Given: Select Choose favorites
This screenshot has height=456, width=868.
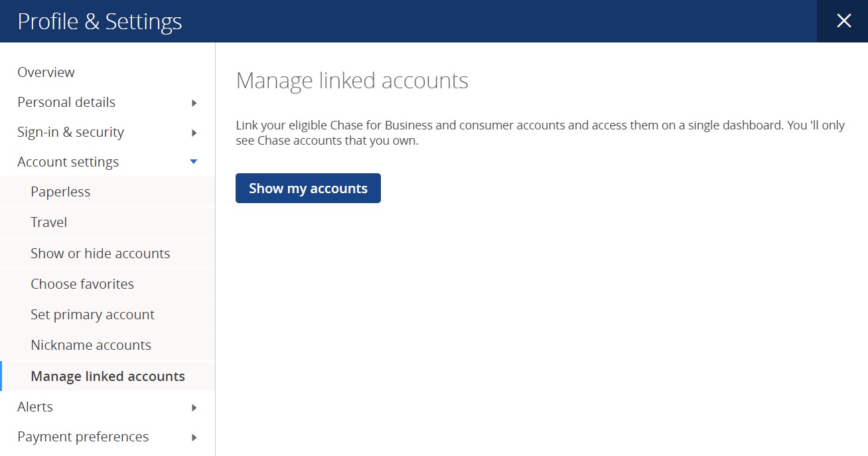Looking at the screenshot, I should pyautogui.click(x=82, y=283).
